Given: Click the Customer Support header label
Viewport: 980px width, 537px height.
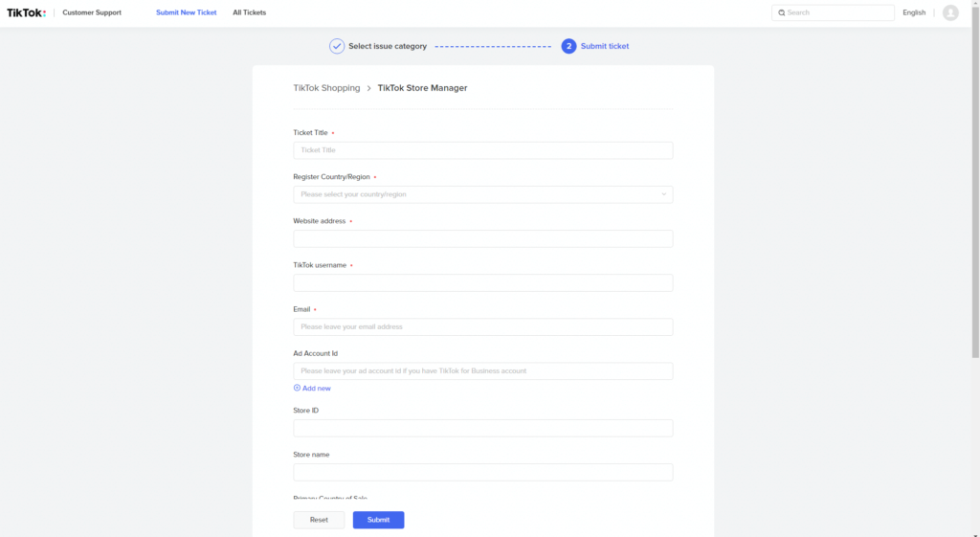Looking at the screenshot, I should pyautogui.click(x=92, y=12).
